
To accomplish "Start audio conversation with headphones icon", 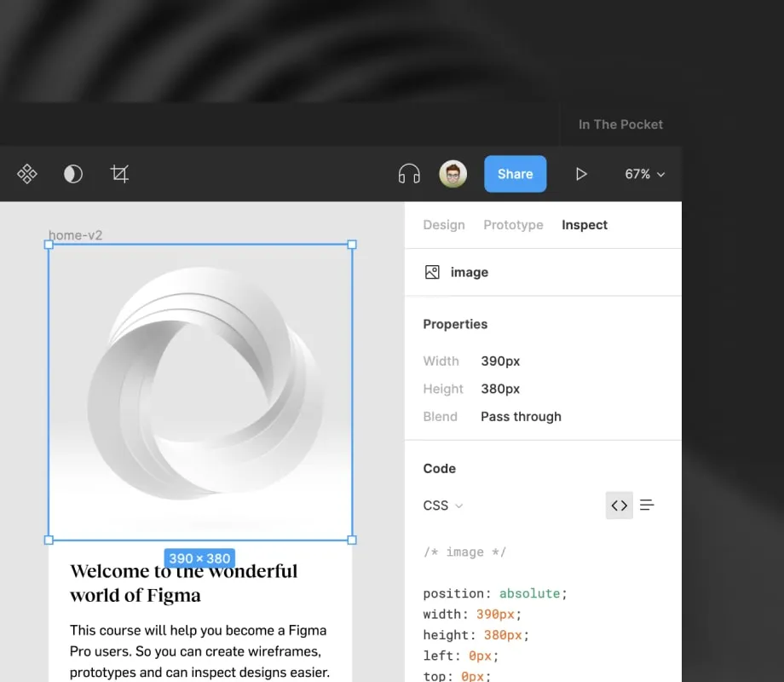I will click(409, 174).
